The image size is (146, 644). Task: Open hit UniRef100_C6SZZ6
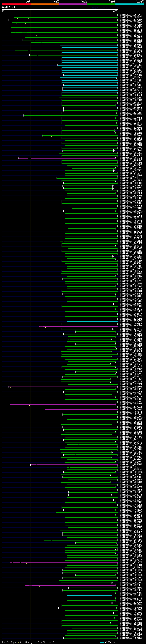coord(131,17)
